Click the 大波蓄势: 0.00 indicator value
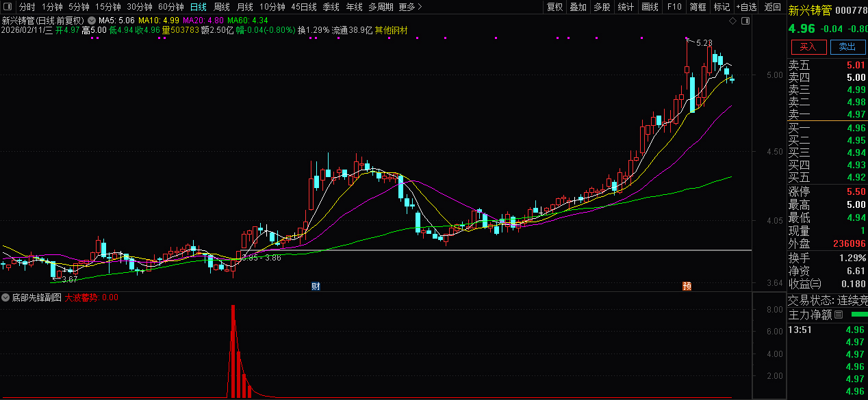This screenshot has width=868, height=400. coord(92,298)
